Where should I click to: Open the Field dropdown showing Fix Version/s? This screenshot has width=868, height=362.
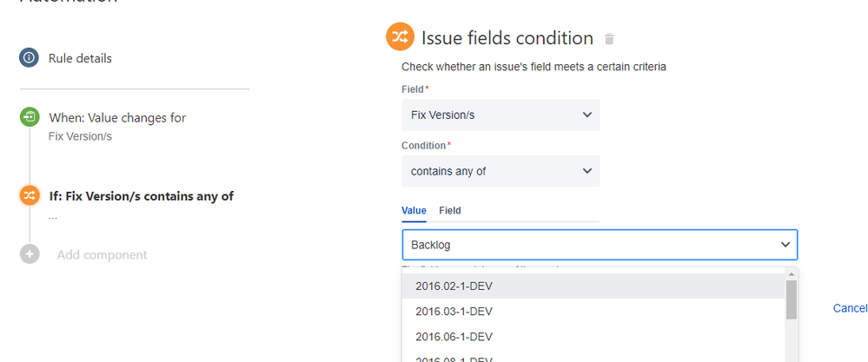[x=501, y=115]
